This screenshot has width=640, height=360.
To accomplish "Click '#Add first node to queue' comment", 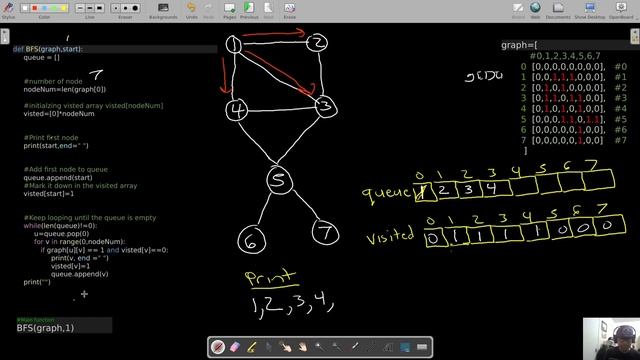I will pos(66,169).
